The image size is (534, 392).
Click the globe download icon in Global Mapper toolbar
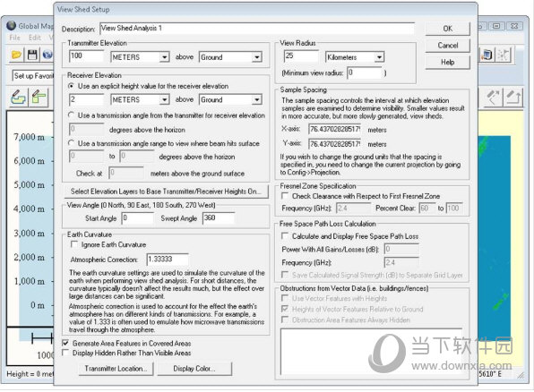[47, 55]
